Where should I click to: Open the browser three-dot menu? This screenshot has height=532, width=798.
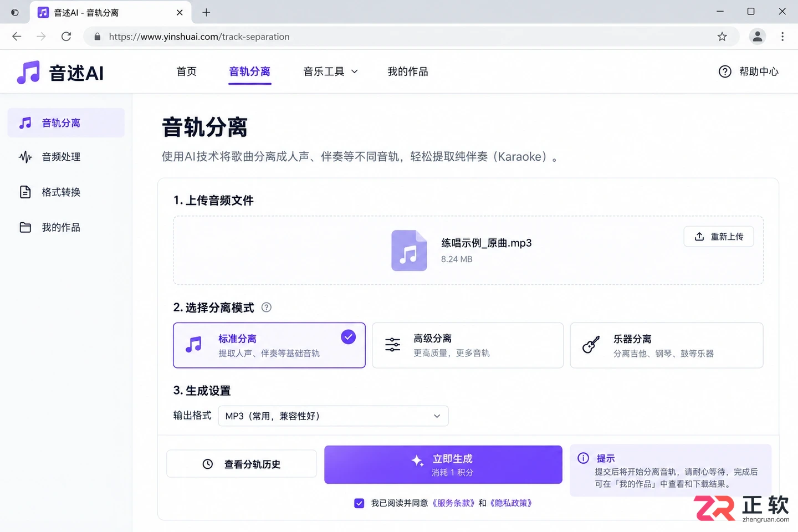(782, 37)
